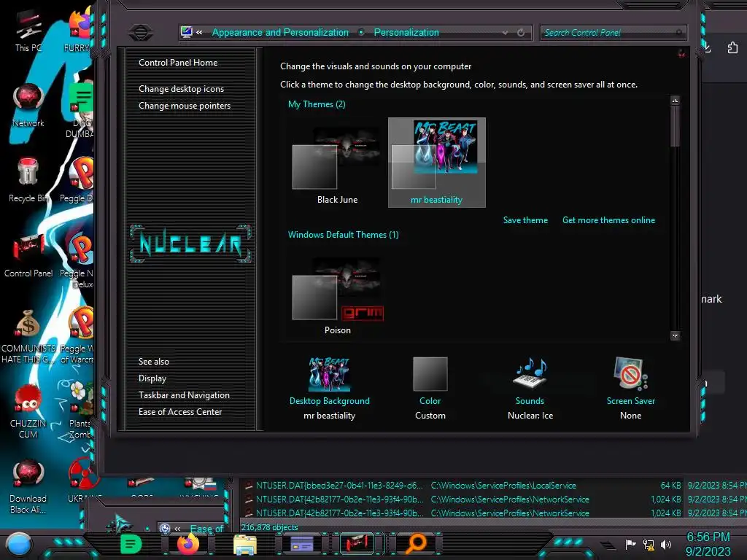This screenshot has width=747, height=560.
Task: Click the 216,878 objects status text
Action: [x=269, y=527]
